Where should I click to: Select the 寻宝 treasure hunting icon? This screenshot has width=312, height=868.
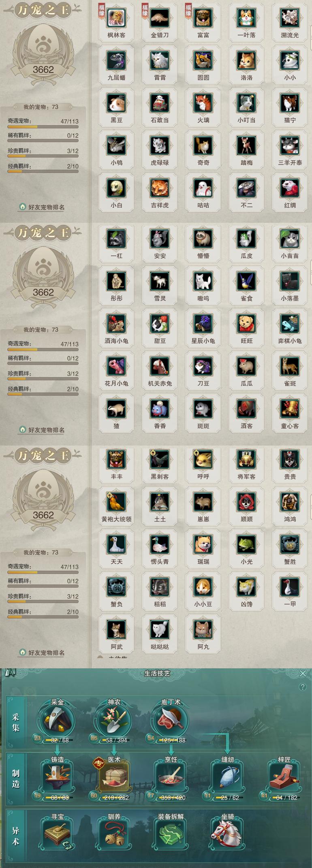click(x=58, y=834)
